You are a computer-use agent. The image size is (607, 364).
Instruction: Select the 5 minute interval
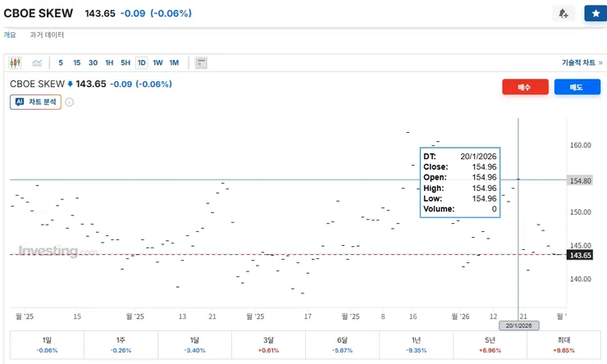click(x=61, y=62)
